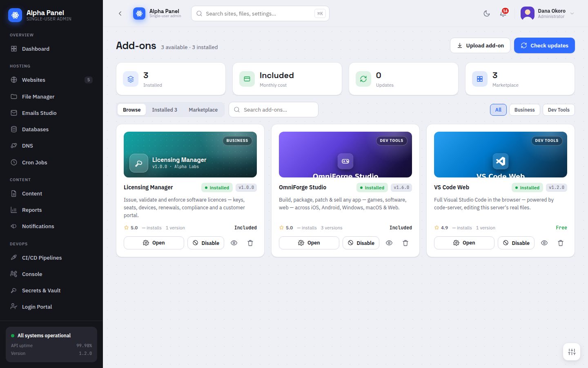Click the Login Portal user icon

14,307
